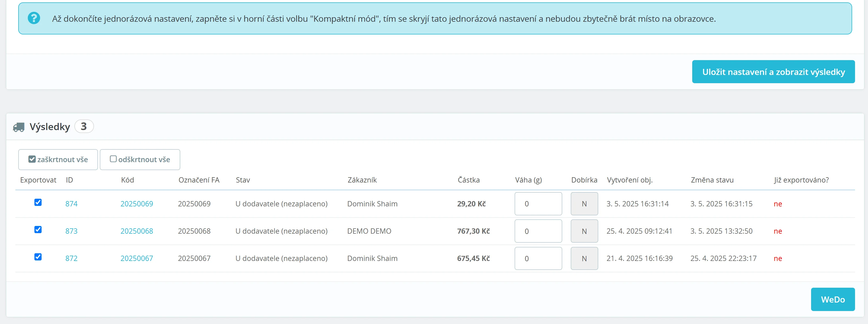The image size is (868, 324).
Task: Click the results count badge showing 3
Action: click(84, 126)
